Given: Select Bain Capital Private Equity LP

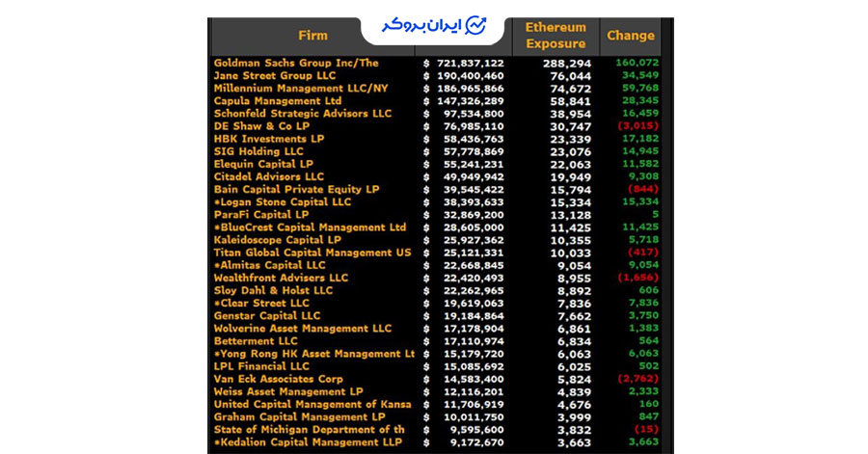Looking at the screenshot, I should (x=296, y=190).
